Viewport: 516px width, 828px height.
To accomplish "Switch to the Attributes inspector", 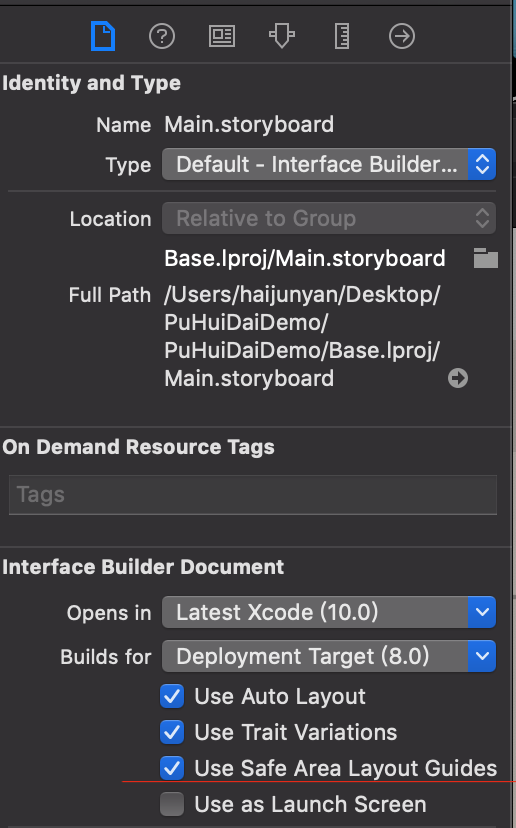I will pos(282,36).
